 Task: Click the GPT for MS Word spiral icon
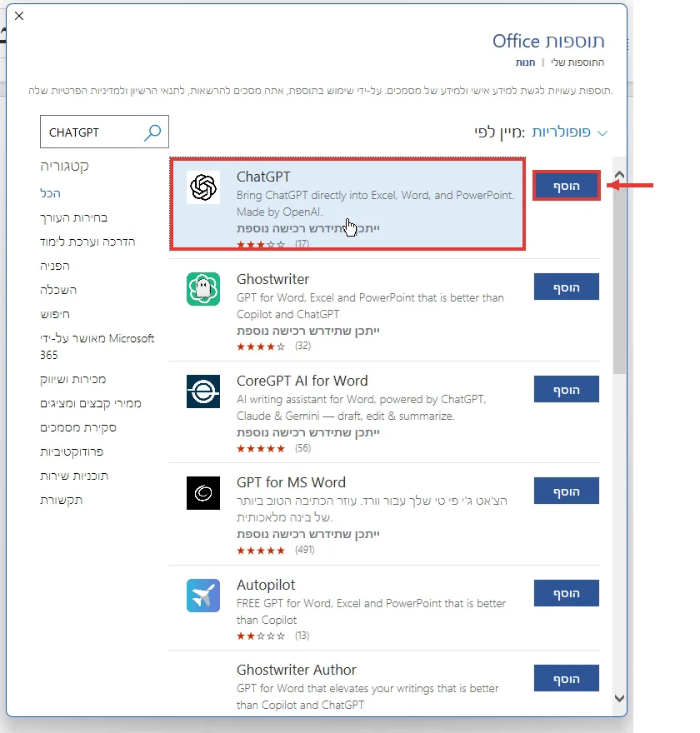click(203, 493)
